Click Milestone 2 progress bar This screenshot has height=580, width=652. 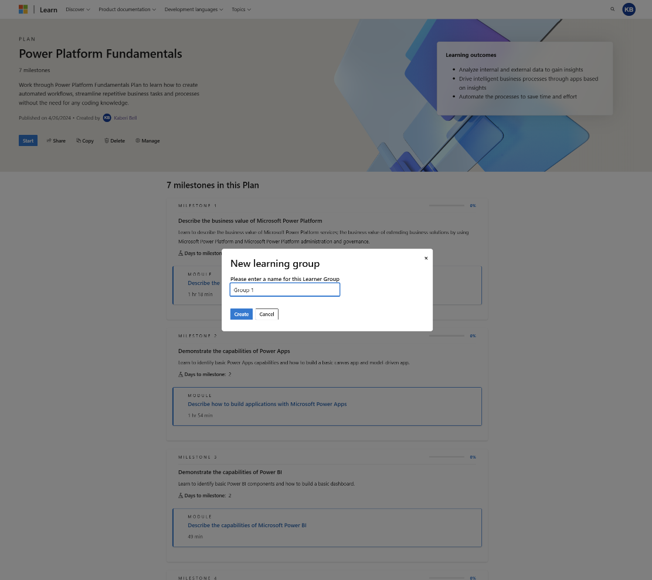(x=447, y=336)
